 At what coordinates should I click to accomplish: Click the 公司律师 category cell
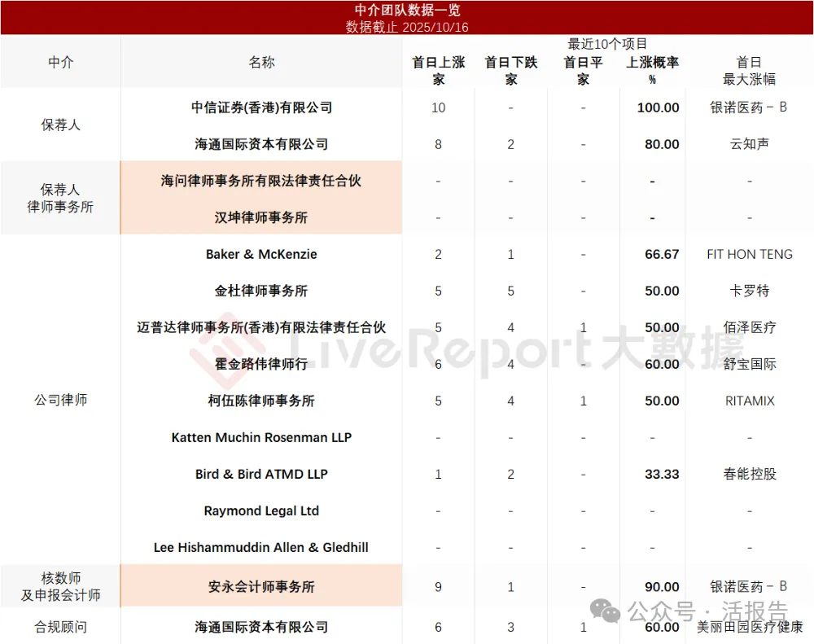61,400
